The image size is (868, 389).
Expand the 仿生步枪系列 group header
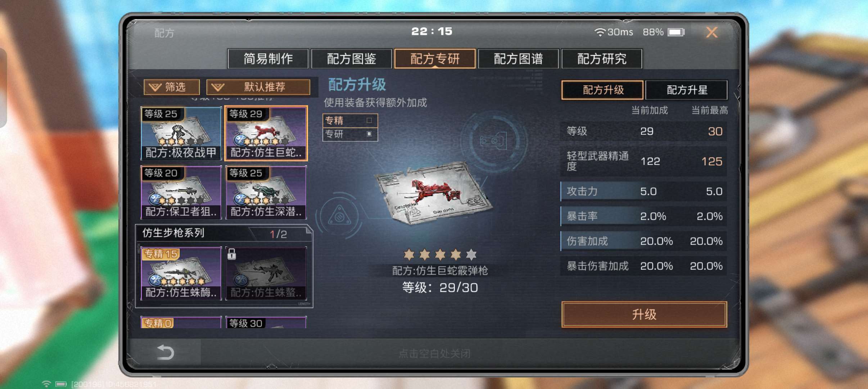coord(223,233)
